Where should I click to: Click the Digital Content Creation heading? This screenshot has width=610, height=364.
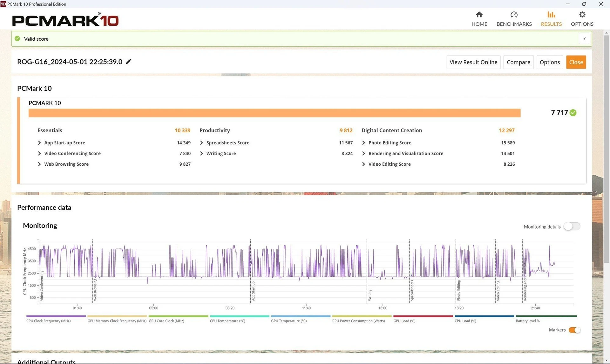point(392,130)
